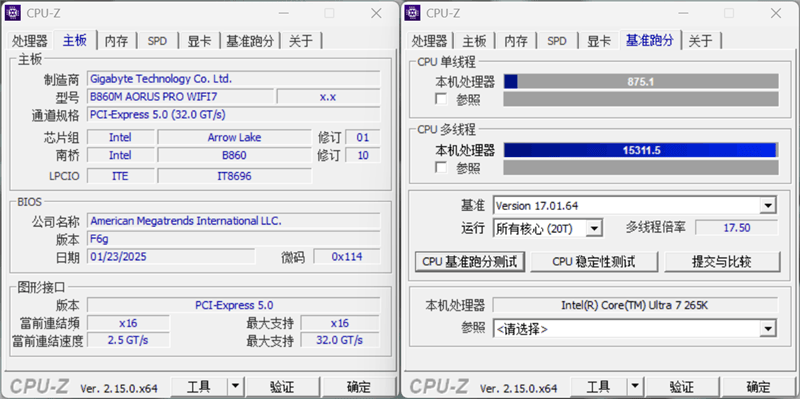Open the 主板 tab in the right window
Image resolution: width=800 pixels, height=399 pixels.
[474, 41]
